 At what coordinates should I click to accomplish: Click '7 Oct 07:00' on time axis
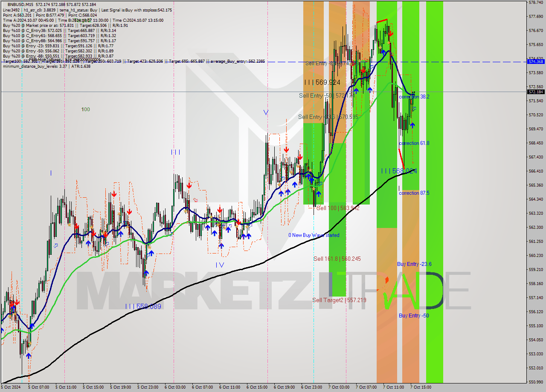366,387
